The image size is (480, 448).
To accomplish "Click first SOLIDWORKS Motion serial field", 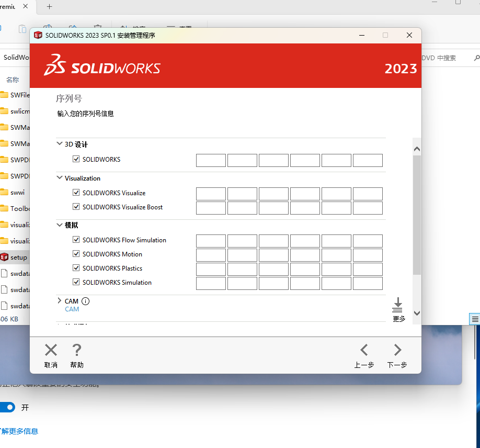I will point(211,255).
